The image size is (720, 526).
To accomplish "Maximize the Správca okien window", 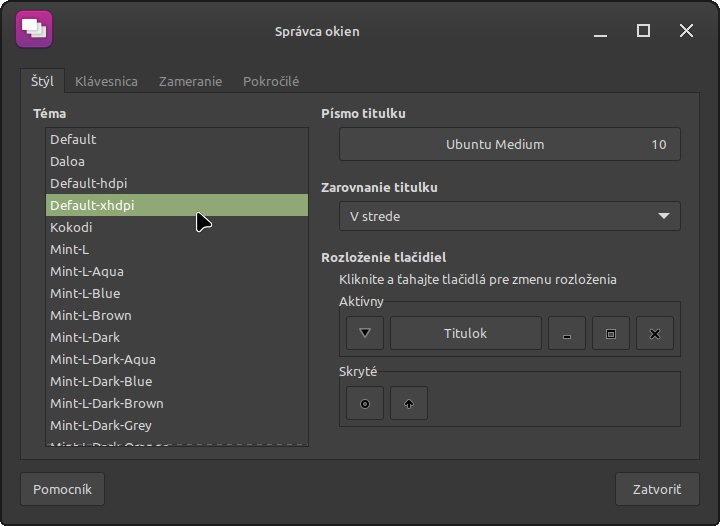I will (x=644, y=31).
